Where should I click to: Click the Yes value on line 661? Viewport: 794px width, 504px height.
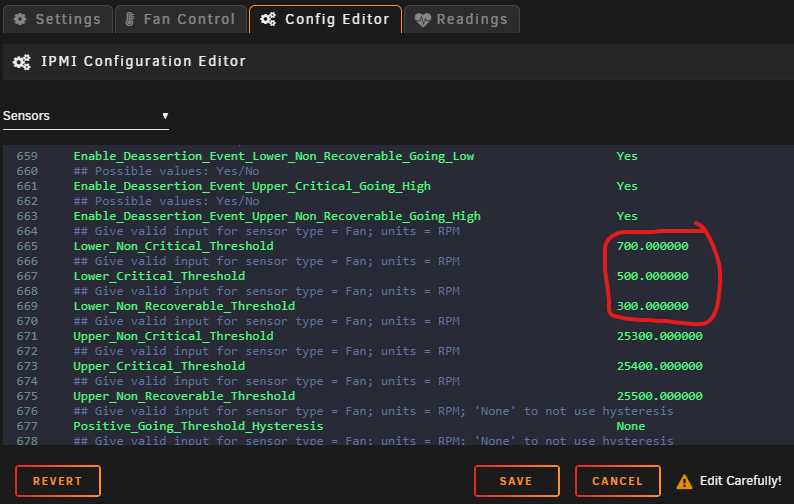click(627, 186)
